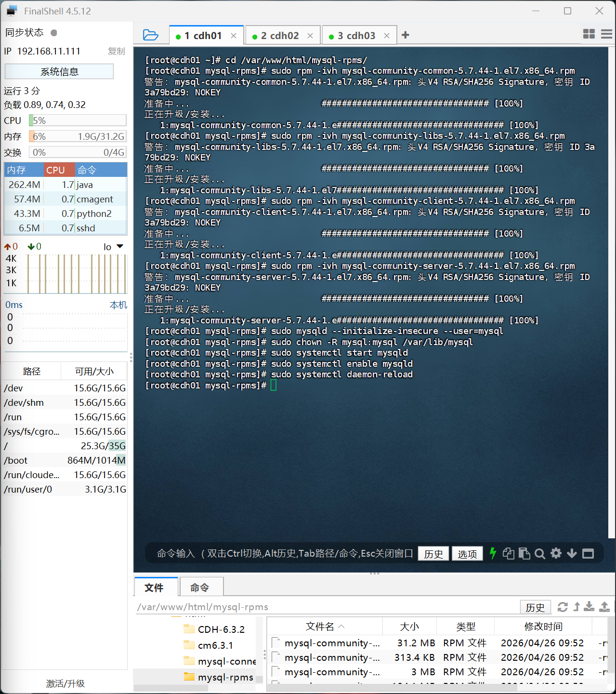Click the copy icon in terminal toolbar

509,553
